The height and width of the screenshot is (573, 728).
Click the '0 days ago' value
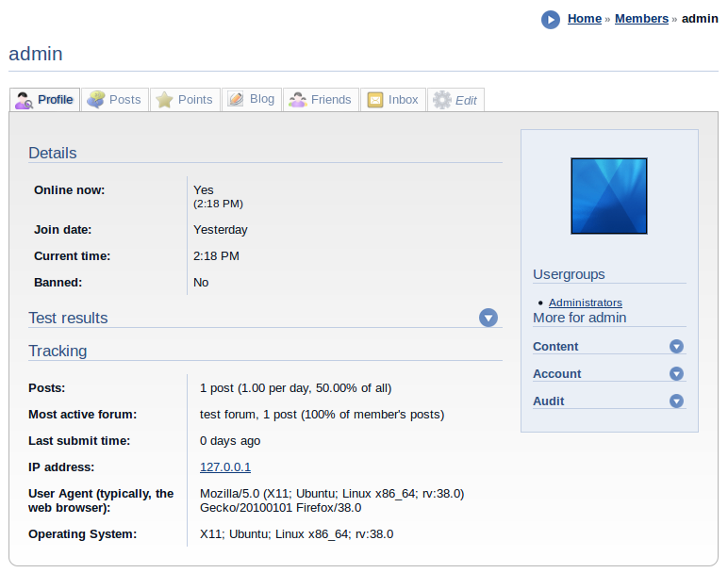click(230, 441)
